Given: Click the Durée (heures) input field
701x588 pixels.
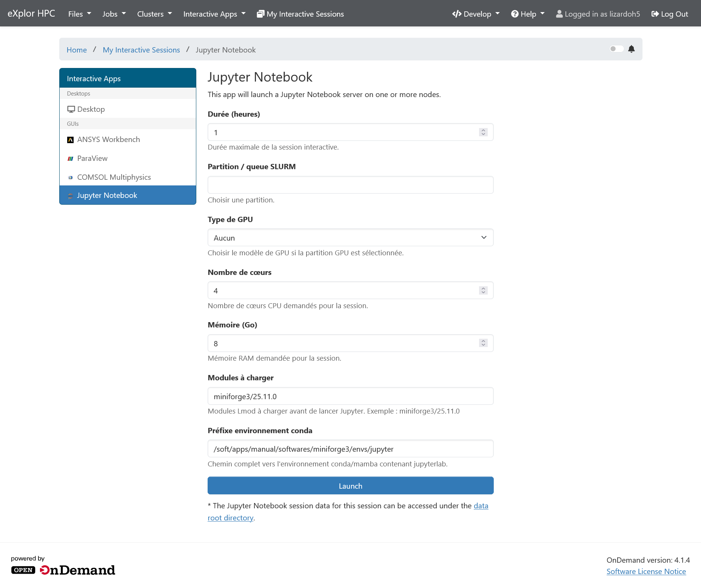Looking at the screenshot, I should (x=350, y=132).
